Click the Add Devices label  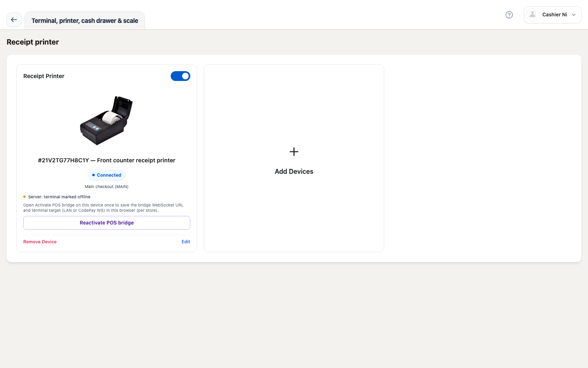294,171
